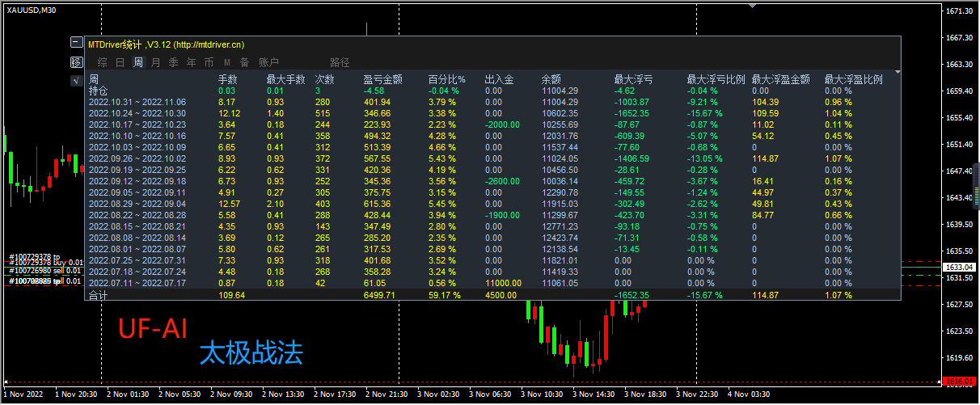The height and width of the screenshot is (405, 980).
Task: Toggle the √ checkmark button
Action: tap(77, 79)
